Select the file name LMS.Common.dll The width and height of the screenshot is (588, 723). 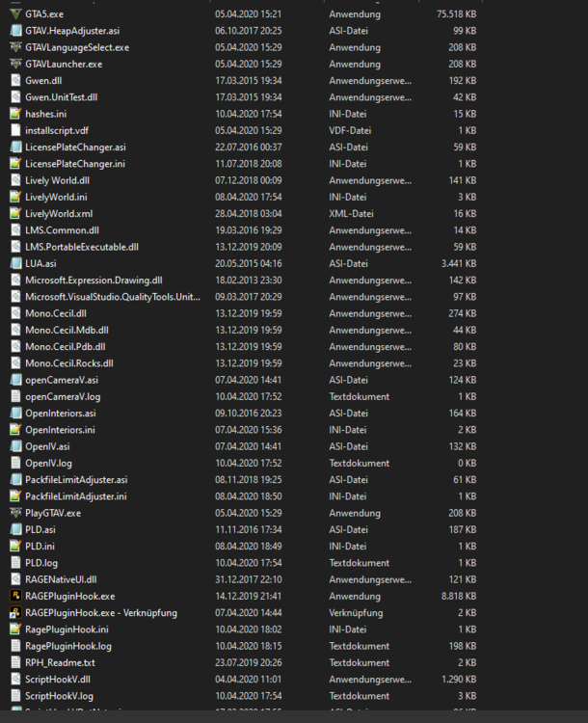tap(63, 230)
